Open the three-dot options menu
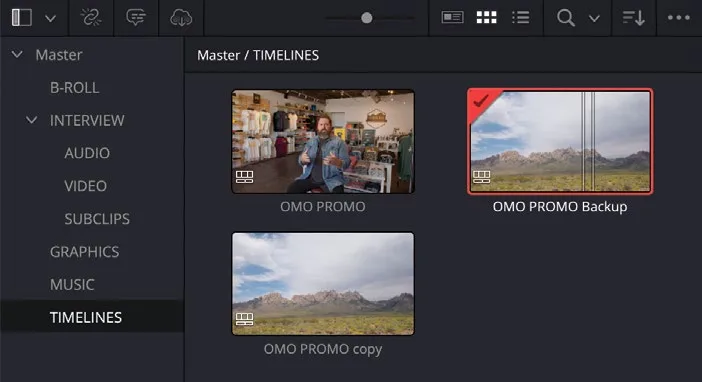 tap(679, 17)
